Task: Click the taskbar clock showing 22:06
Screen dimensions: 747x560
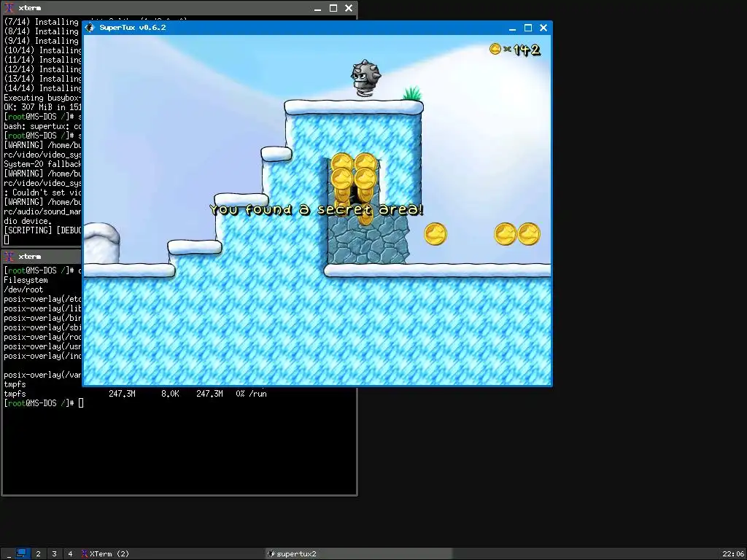Action: [734, 554]
